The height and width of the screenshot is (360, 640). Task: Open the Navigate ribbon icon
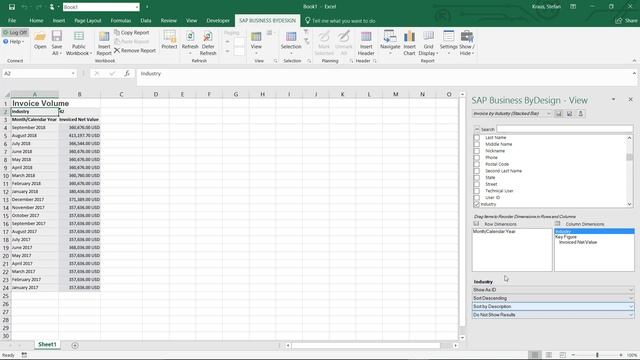390,43
